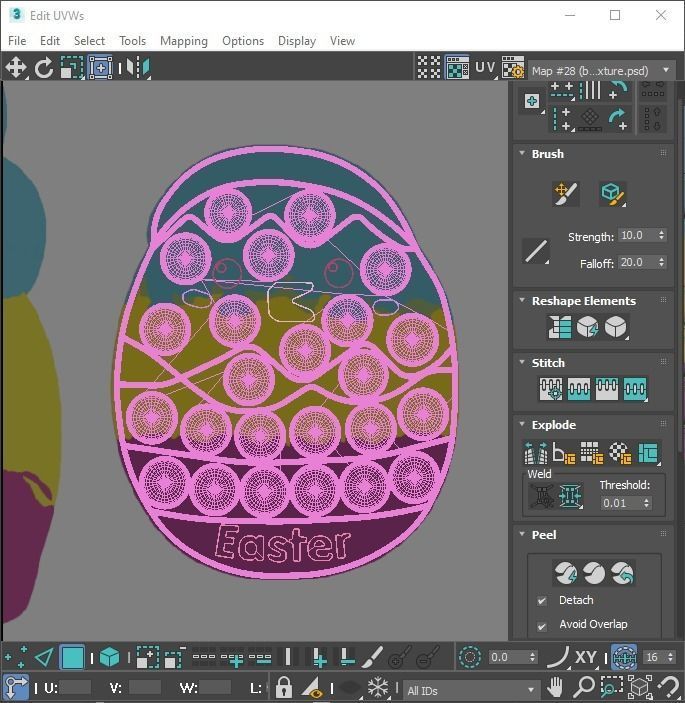Open the linear falloff type flyout
The height and width of the screenshot is (703, 685).
coord(536,251)
